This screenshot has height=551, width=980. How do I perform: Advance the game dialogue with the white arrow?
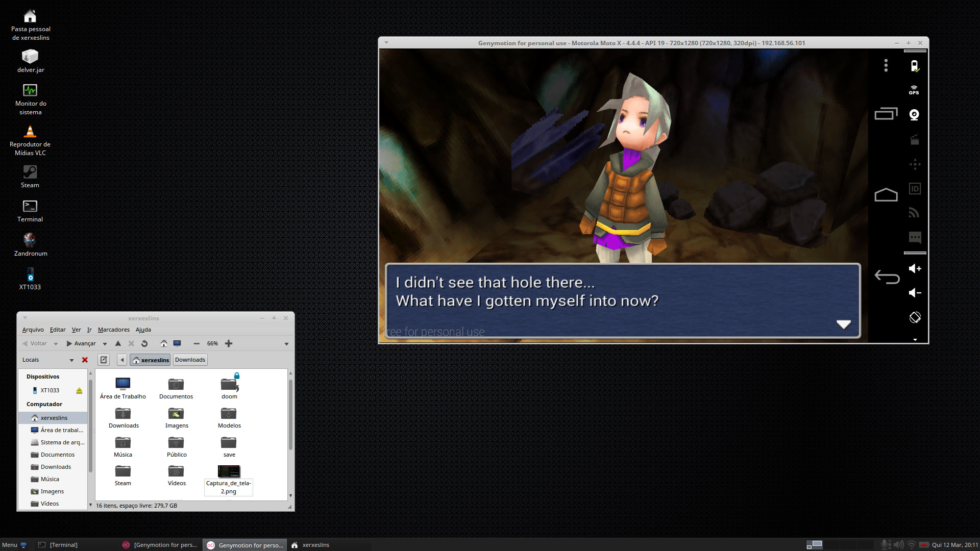[844, 324]
